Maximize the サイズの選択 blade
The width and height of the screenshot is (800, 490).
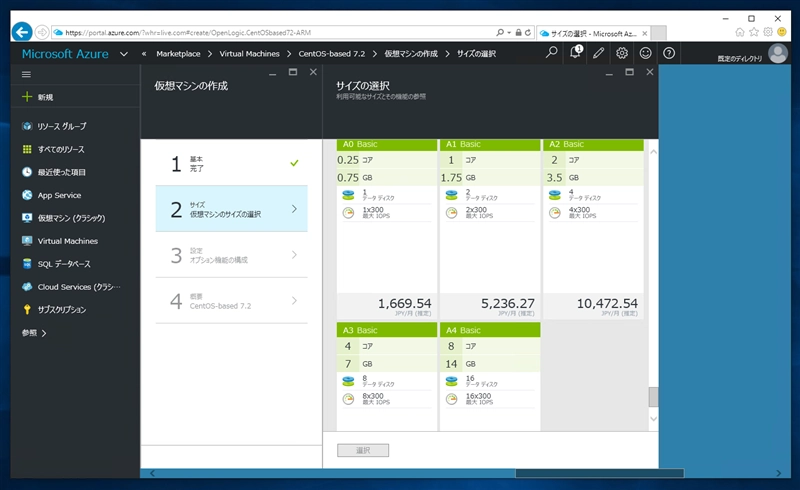(x=630, y=72)
